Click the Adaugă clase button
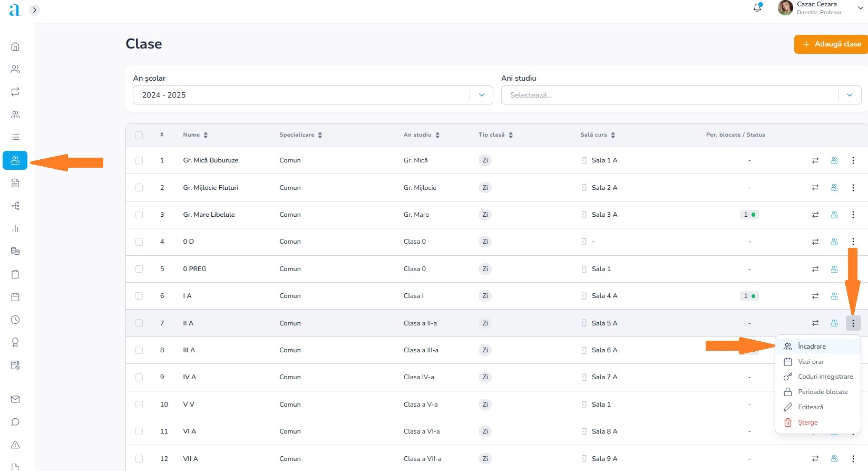Screen dimensions: 868x471 coord(832,44)
